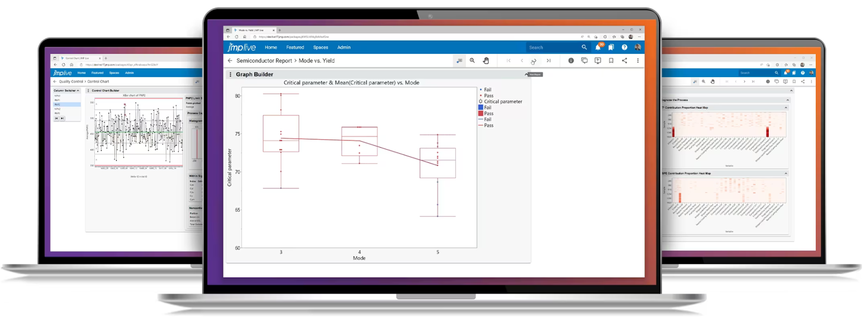This screenshot has height=322, width=868.
Task: Open bookmarks icon in center blue navbar
Action: coord(611,47)
